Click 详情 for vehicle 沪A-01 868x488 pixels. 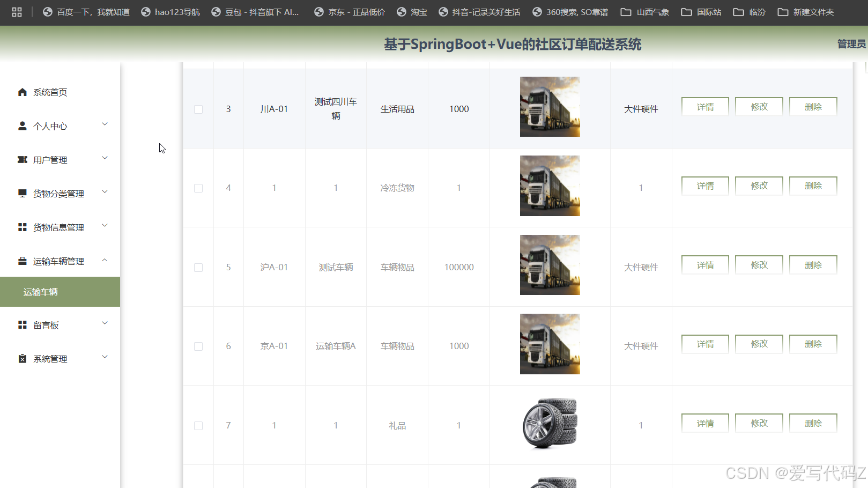(x=705, y=265)
